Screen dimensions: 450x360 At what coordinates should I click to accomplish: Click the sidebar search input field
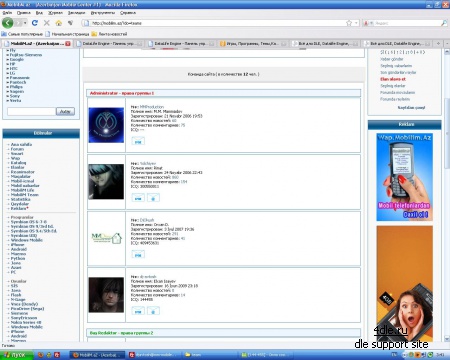pyautogui.click(x=31, y=111)
